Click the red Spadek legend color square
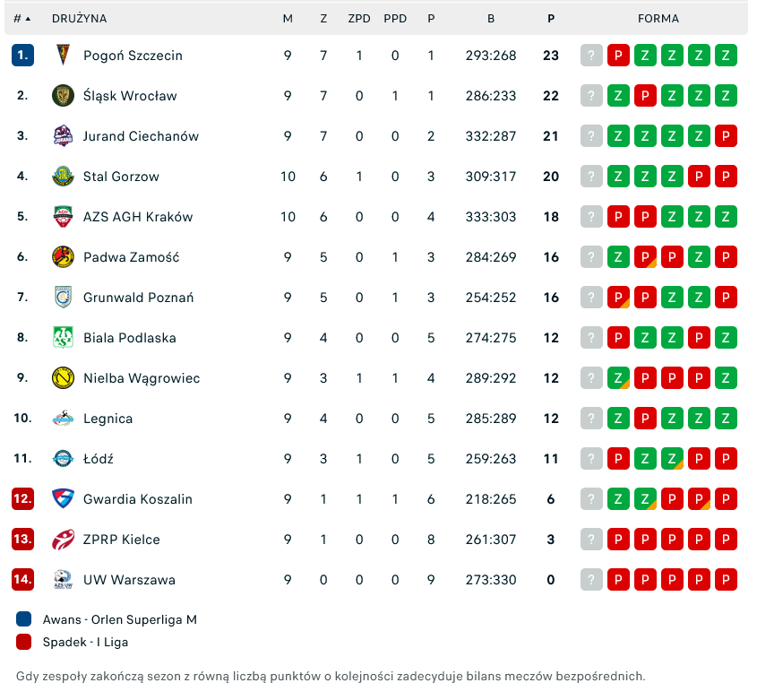757x700 pixels. click(x=24, y=642)
